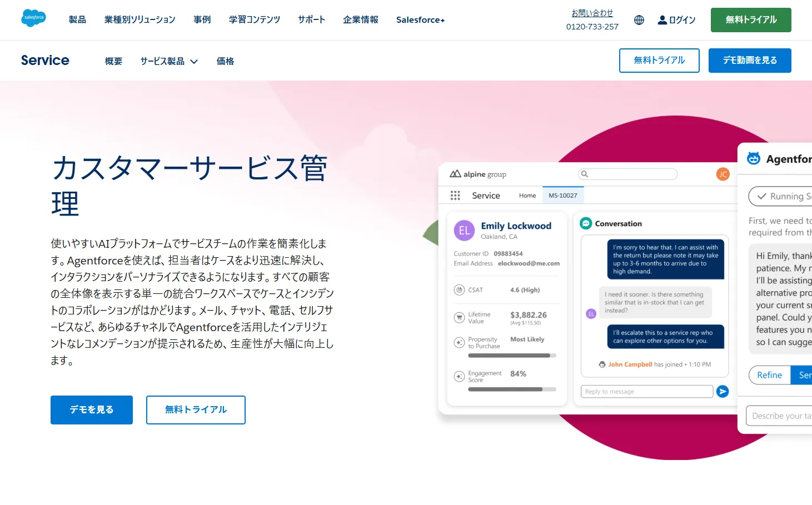The image size is (812, 505).
Task: Click the お問い合わせ link
Action: pos(592,13)
